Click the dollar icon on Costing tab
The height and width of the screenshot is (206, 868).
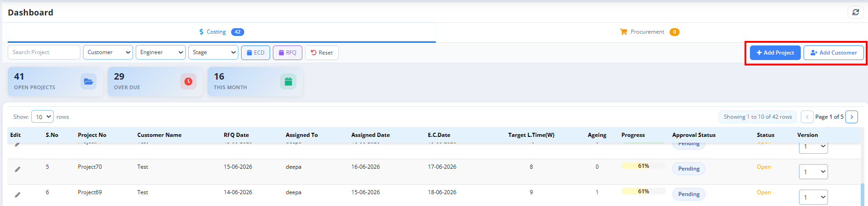coord(202,32)
